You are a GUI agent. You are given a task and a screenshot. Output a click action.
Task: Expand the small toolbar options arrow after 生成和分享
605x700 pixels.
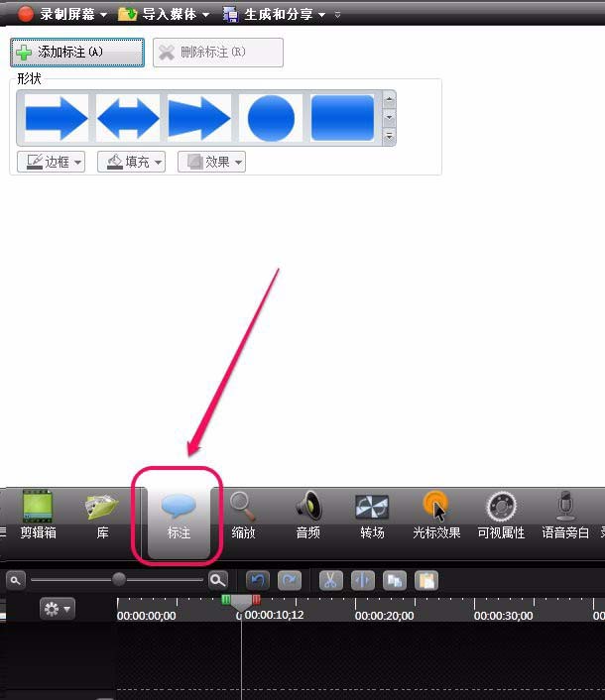pos(337,15)
